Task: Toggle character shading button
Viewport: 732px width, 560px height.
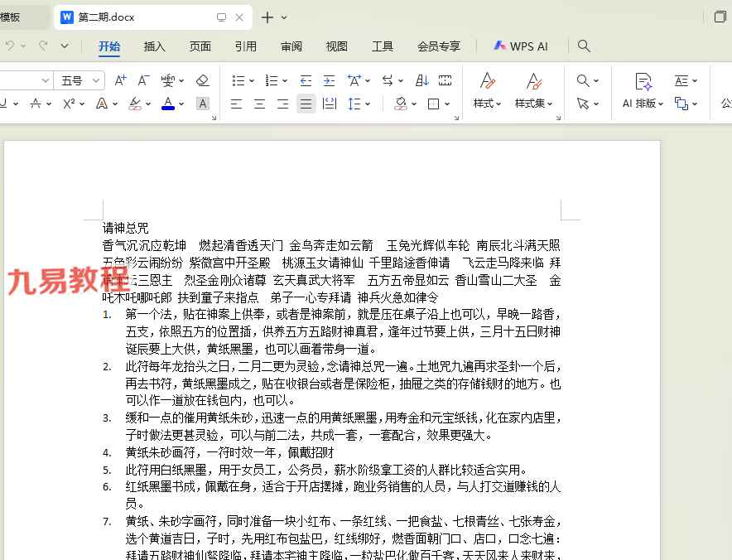Action: tap(202, 104)
